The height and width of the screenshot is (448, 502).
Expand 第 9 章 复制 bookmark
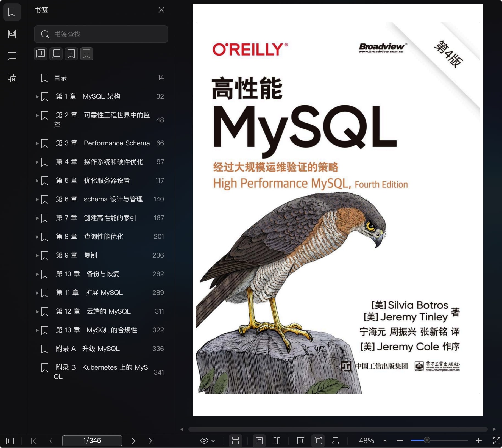click(37, 255)
